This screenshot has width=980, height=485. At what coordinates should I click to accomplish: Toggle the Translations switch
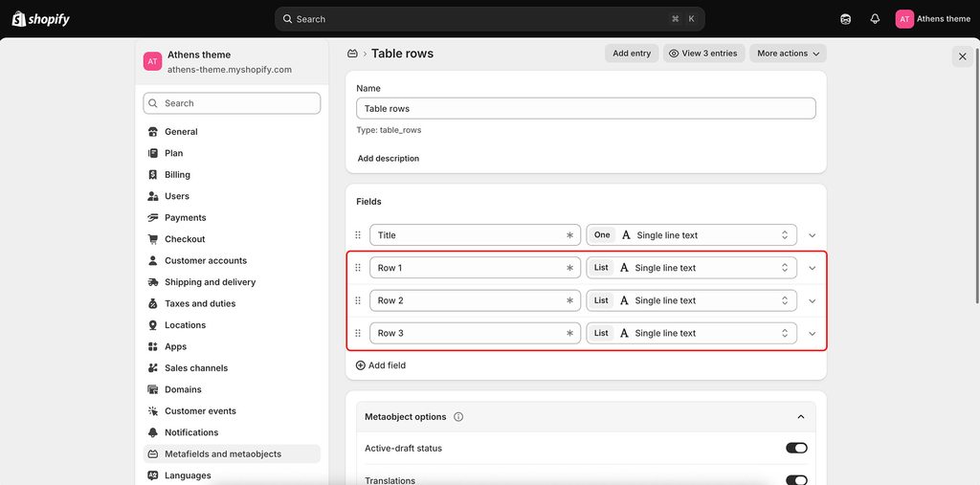pos(796,480)
